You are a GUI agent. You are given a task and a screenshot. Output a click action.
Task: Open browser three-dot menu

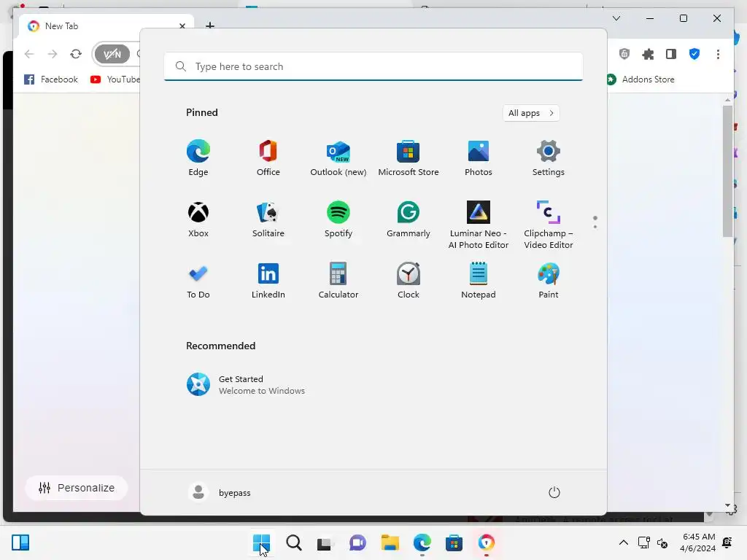[718, 54]
